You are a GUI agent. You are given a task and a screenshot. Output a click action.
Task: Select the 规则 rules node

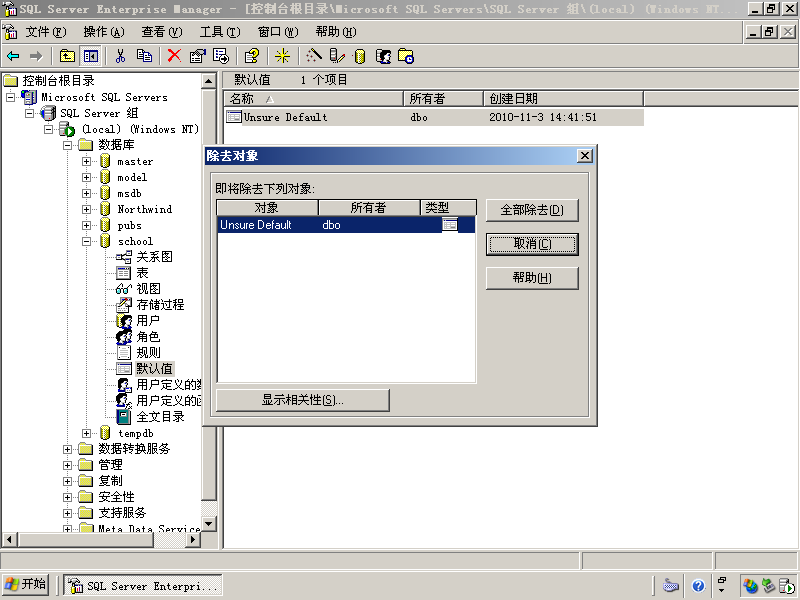148,353
